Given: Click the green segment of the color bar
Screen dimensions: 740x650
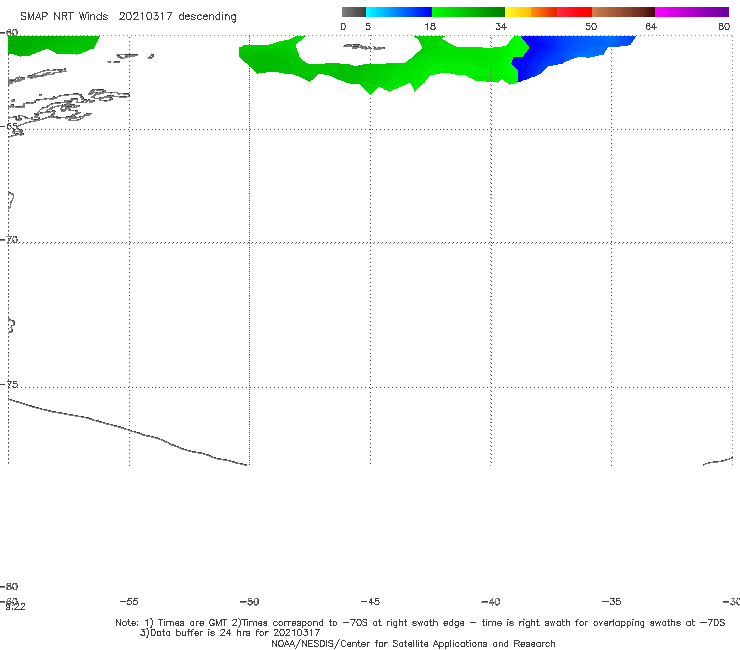Looking at the screenshot, I should tap(468, 12).
